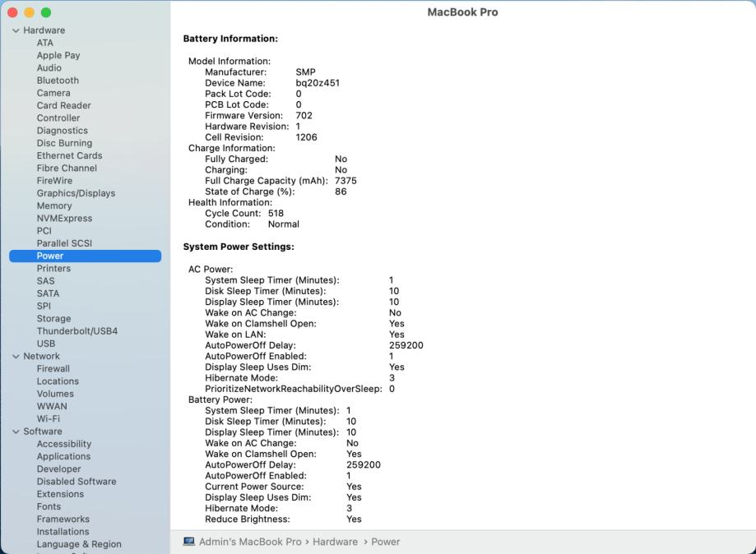The height and width of the screenshot is (554, 756).
Task: Open NVMExpress in the sidebar
Action: pyautogui.click(x=65, y=218)
